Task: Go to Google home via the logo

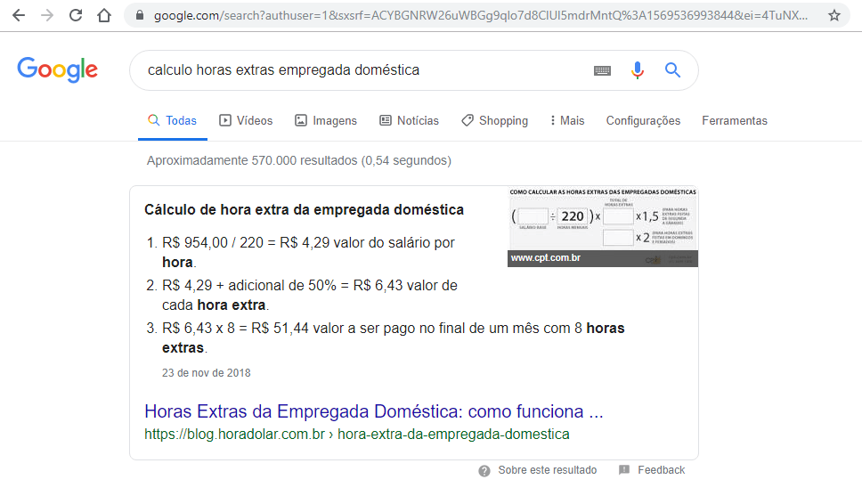Action: [x=57, y=69]
